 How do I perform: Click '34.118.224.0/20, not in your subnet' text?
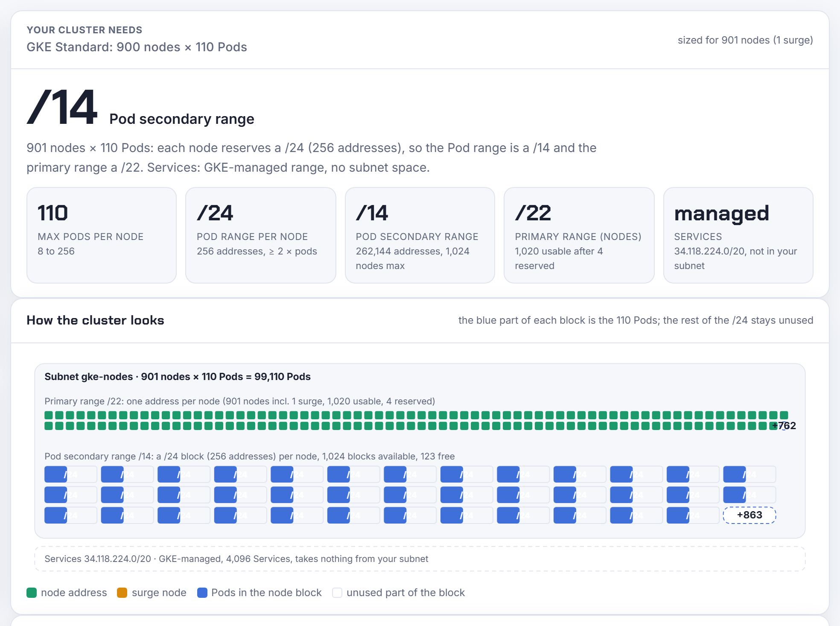point(735,258)
